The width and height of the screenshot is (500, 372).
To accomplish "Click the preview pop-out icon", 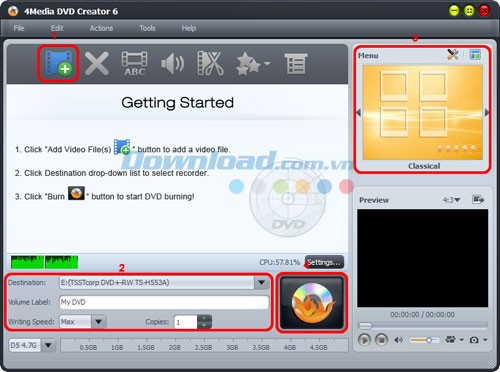I will click(478, 199).
